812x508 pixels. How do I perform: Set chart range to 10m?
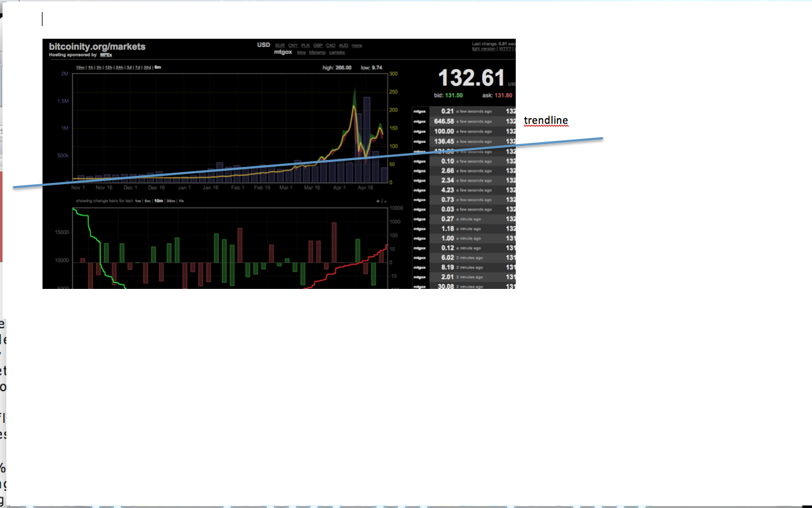click(x=80, y=67)
